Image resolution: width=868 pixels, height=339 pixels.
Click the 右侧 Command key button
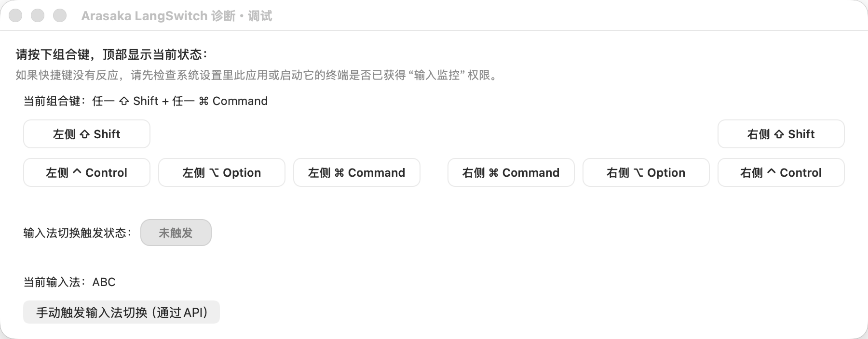(x=511, y=172)
